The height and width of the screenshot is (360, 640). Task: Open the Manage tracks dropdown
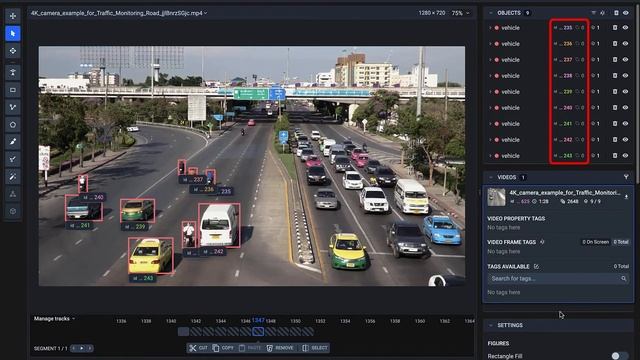click(54, 319)
